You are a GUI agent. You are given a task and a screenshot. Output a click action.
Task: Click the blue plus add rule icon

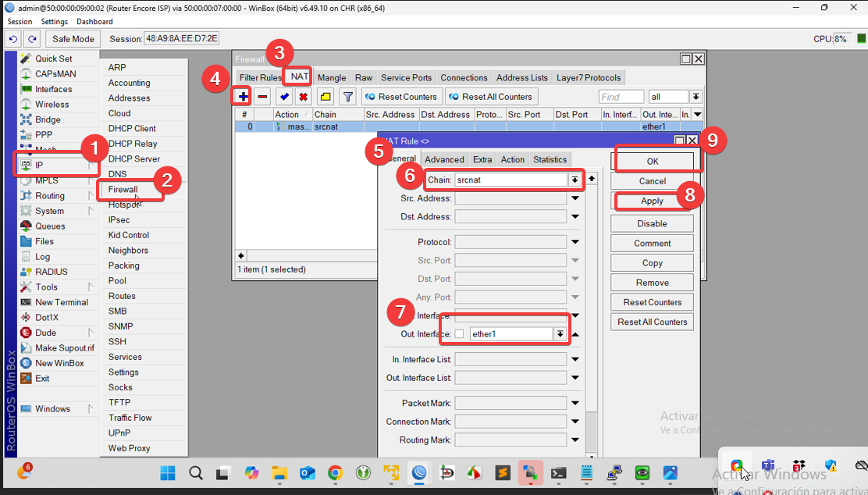pyautogui.click(x=244, y=97)
